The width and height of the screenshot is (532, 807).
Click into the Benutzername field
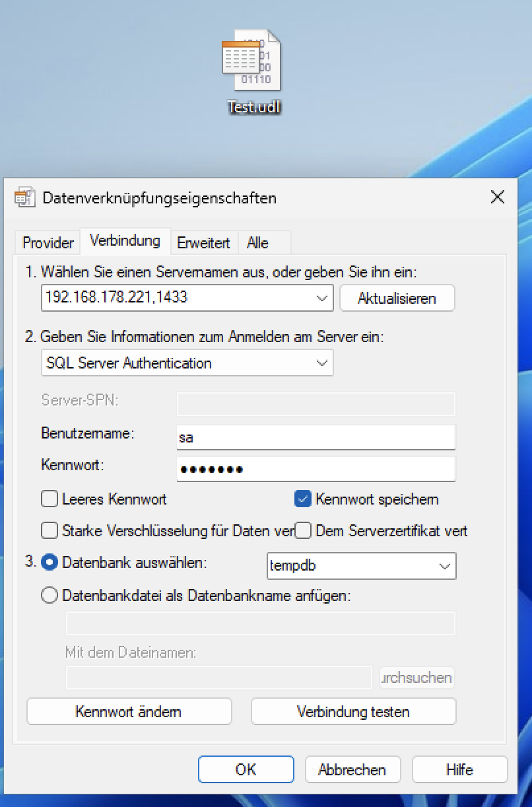(316, 437)
